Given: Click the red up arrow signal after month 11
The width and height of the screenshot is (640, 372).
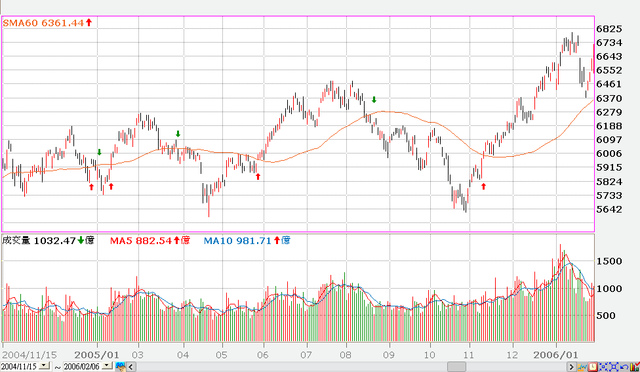Looking at the screenshot, I should tap(484, 186).
